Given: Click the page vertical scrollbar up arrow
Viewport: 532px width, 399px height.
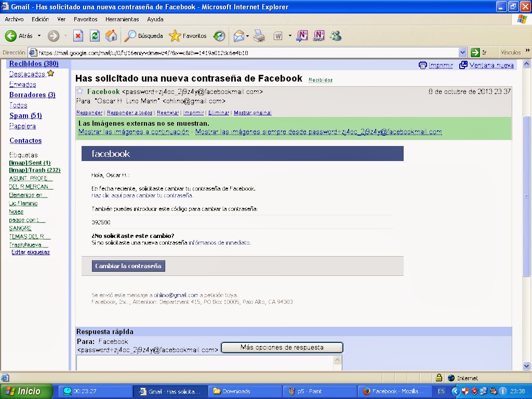Looking at the screenshot, I should point(526,64).
